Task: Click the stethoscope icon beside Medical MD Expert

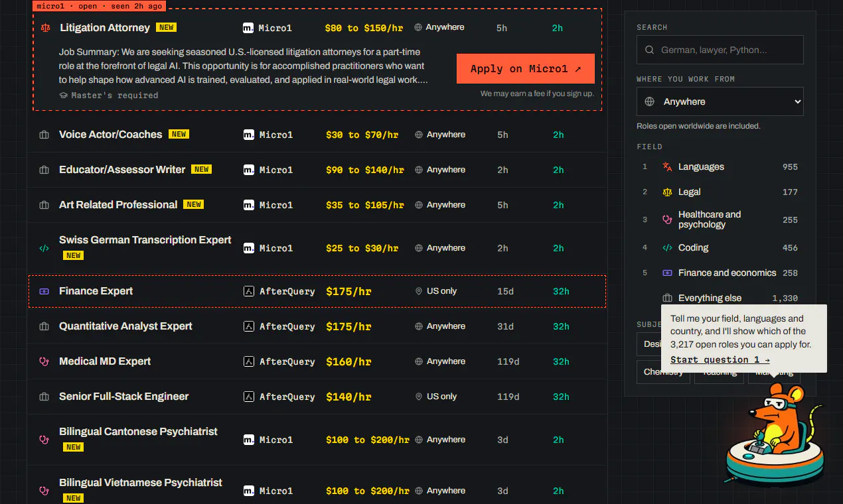Action: pyautogui.click(x=44, y=361)
